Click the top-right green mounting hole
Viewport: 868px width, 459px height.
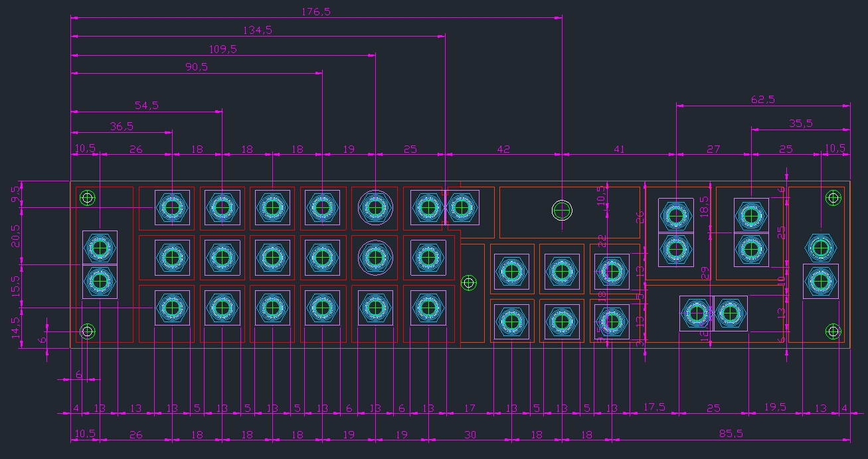(832, 197)
